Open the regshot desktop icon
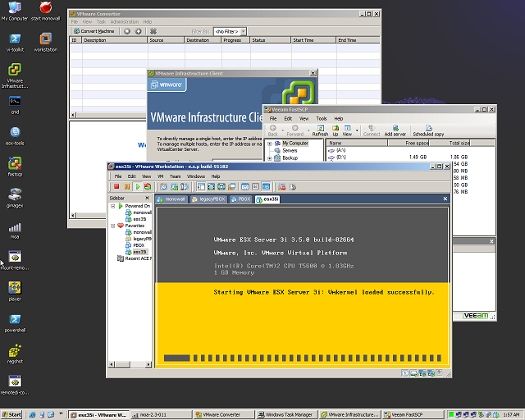The image size is (525, 420). pyautogui.click(x=15, y=354)
